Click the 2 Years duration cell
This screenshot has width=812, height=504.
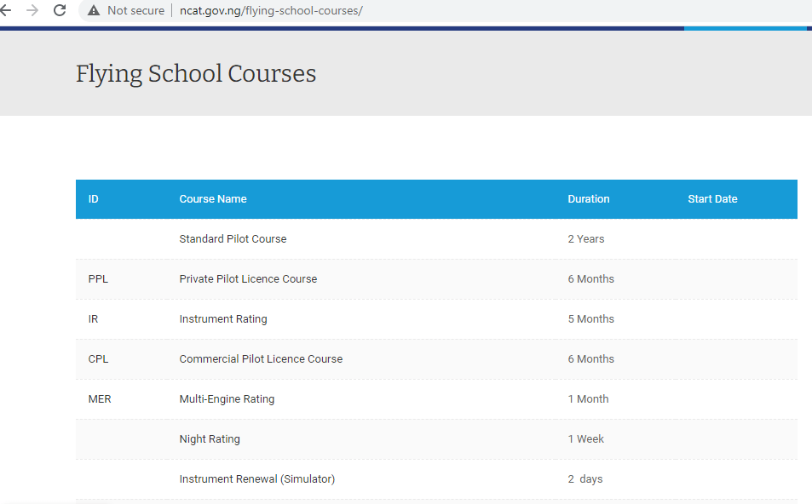(x=585, y=239)
